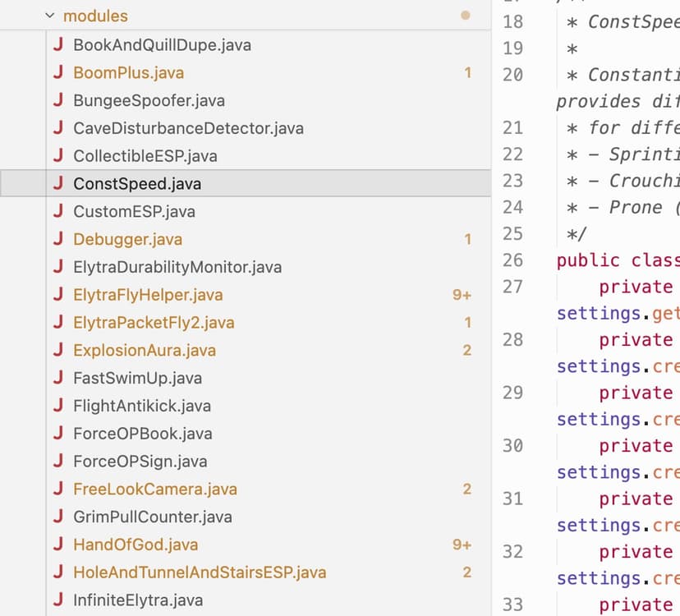This screenshot has width=680, height=616.
Task: Click the 9+ problems badge on ElytraFlyHelper.java
Action: coord(462,295)
